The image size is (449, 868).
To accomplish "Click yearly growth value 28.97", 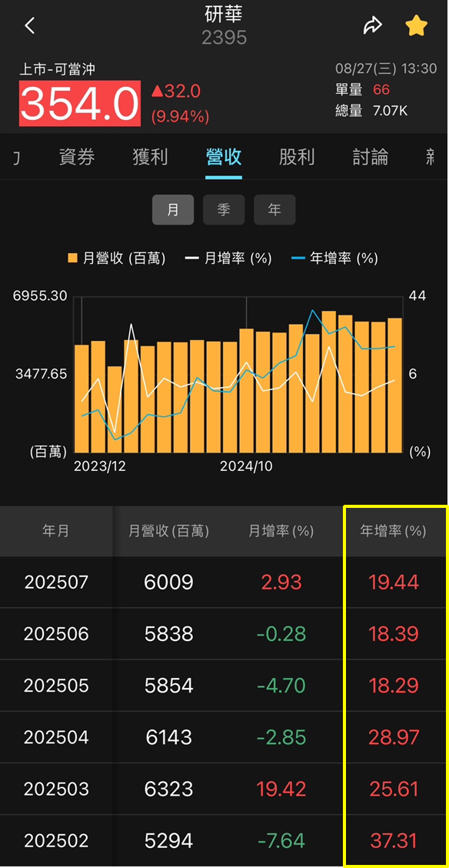I will (393, 737).
